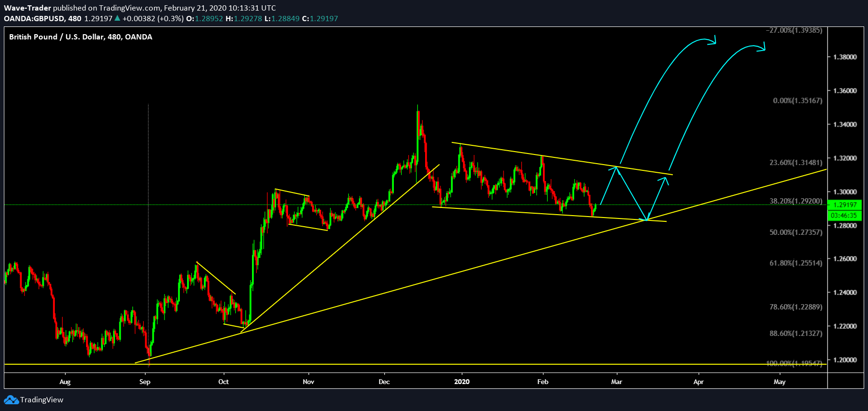Click the 1.36000 price axis label
This screenshot has height=411, width=868.
coord(845,90)
